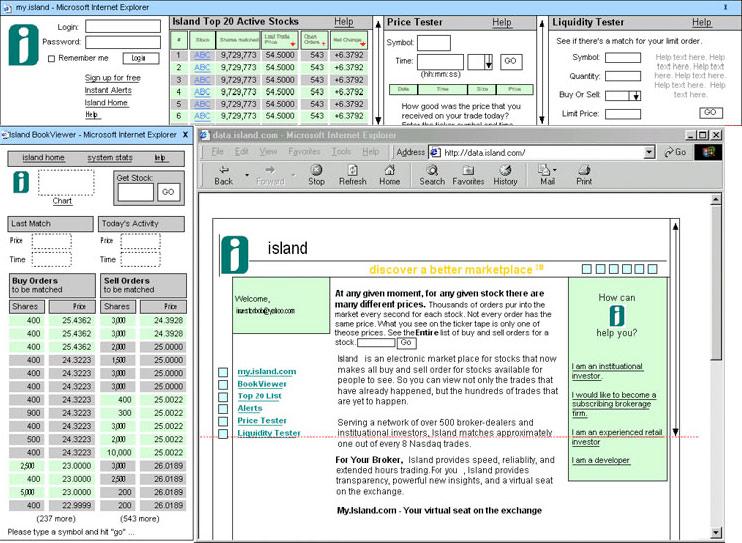Click the first page indicator square under the island header
Viewport: 742px width, 543px height.
(587, 269)
